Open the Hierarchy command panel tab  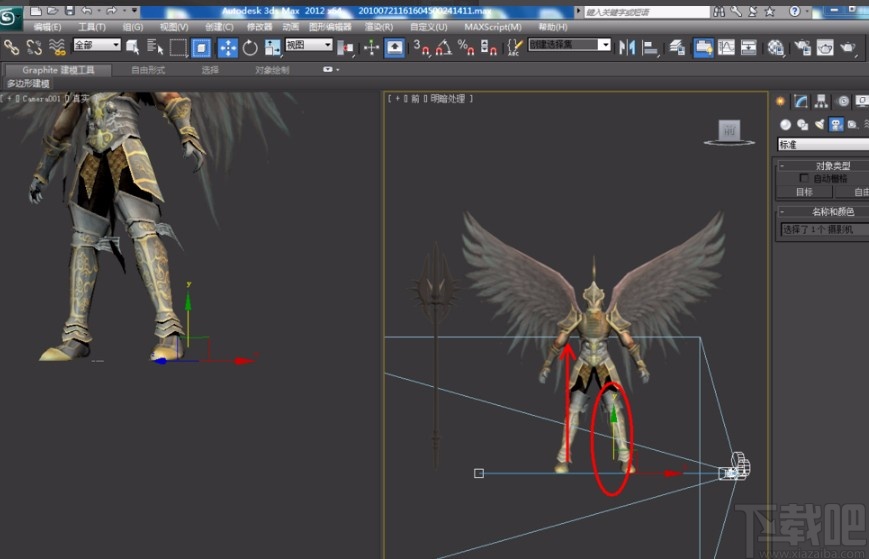[821, 101]
